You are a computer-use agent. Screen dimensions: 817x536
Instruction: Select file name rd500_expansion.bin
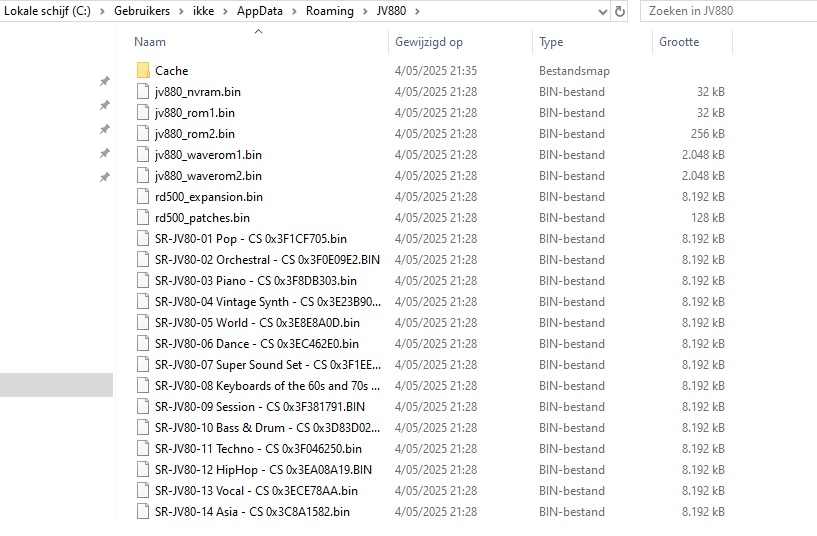pos(209,197)
